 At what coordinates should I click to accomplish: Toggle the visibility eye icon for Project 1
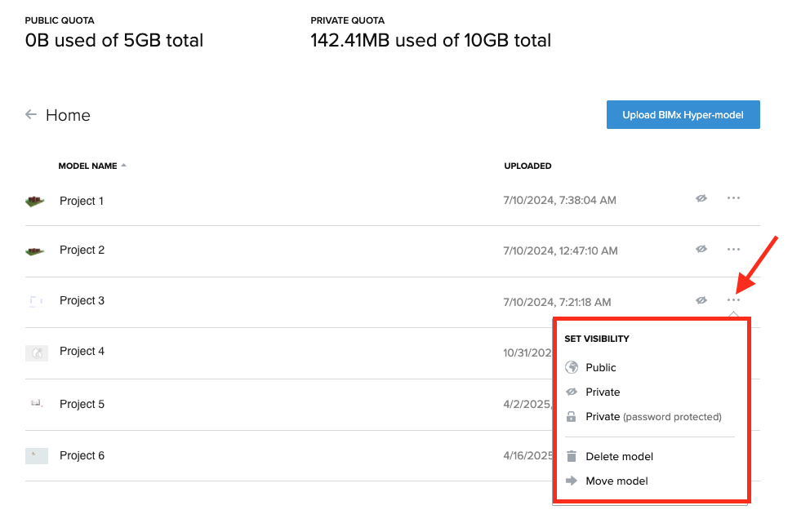tap(701, 198)
